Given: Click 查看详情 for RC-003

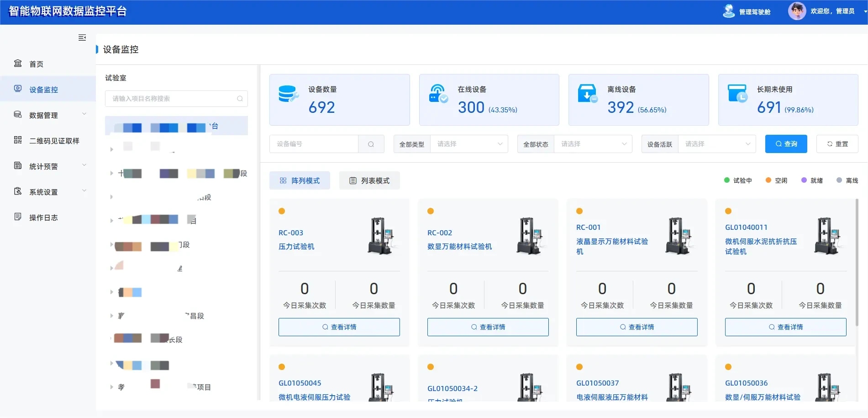Looking at the screenshot, I should click(339, 327).
